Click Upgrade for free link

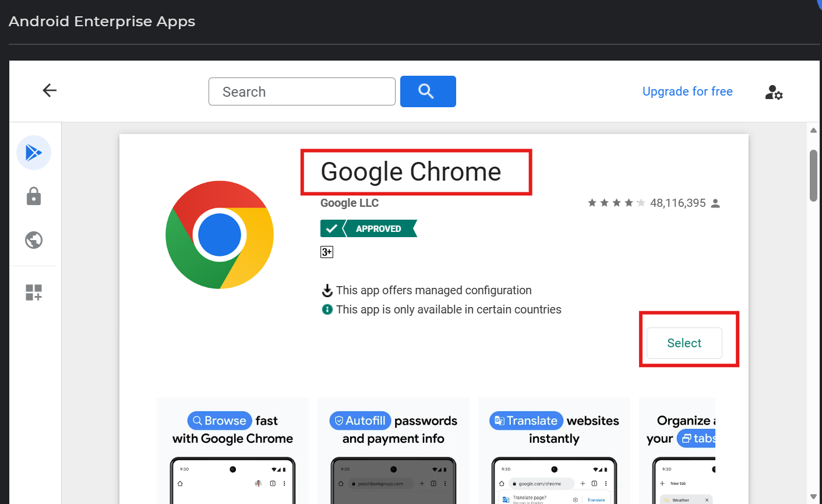(x=687, y=91)
